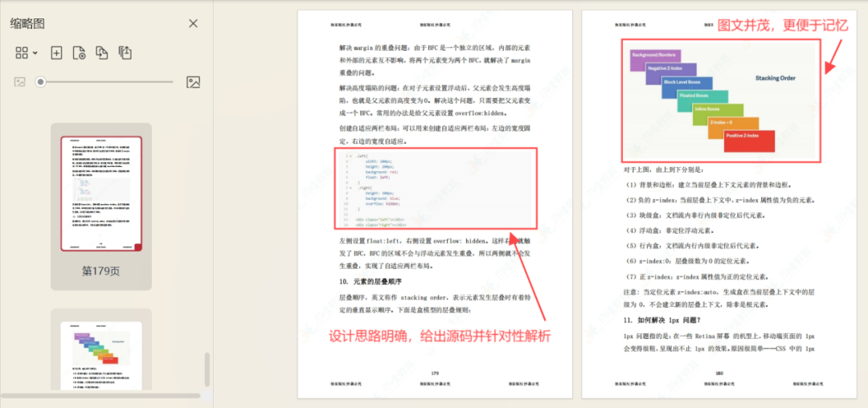Click the 第179页 thumbnail label
868x408 pixels.
[101, 271]
